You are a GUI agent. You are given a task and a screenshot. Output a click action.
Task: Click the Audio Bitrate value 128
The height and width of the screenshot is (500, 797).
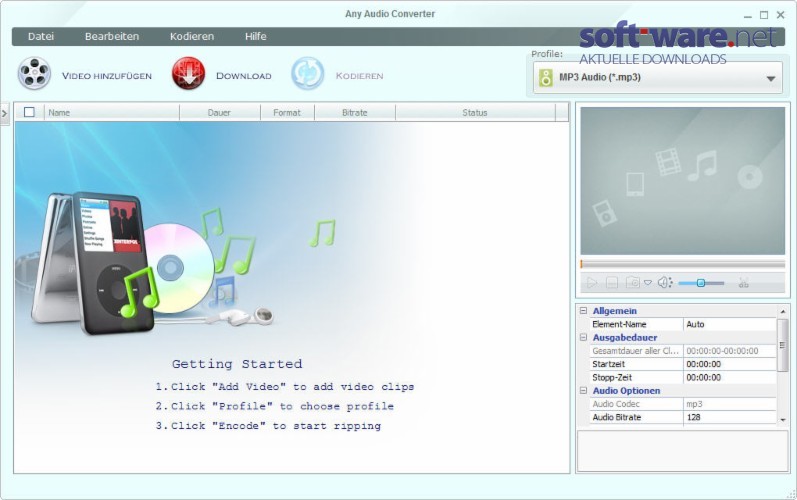click(x=729, y=417)
